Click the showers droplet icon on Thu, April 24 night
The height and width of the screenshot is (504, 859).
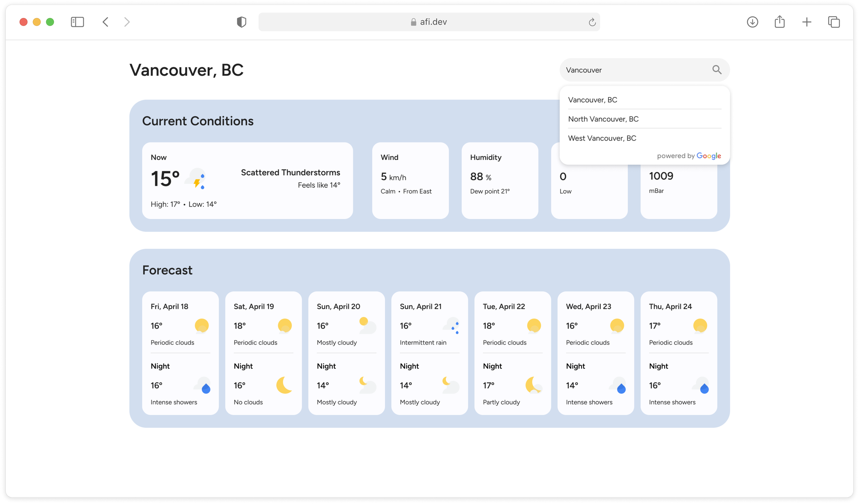tap(704, 388)
